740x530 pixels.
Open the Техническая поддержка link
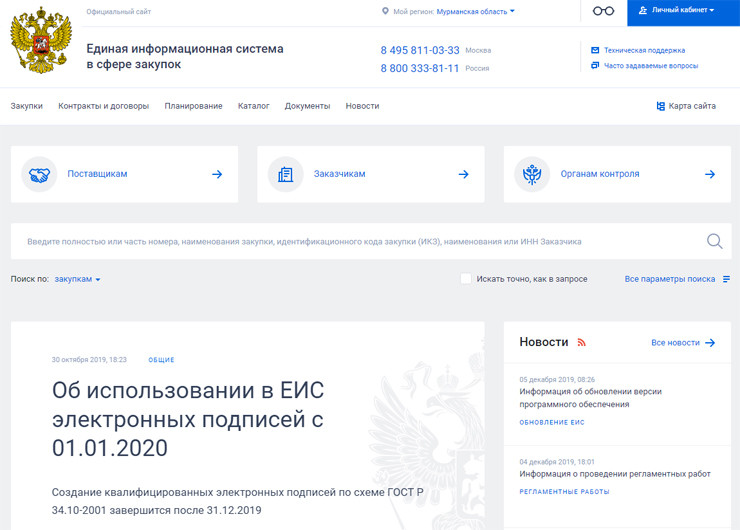[644, 50]
